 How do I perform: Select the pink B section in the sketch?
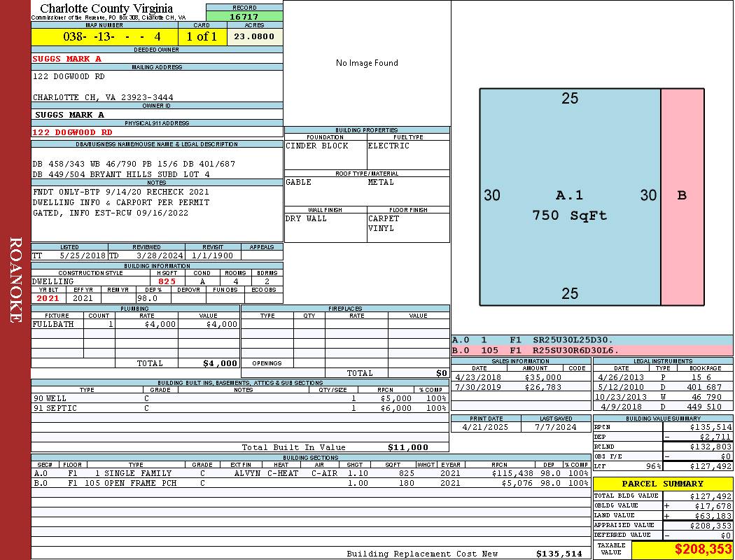(x=682, y=197)
